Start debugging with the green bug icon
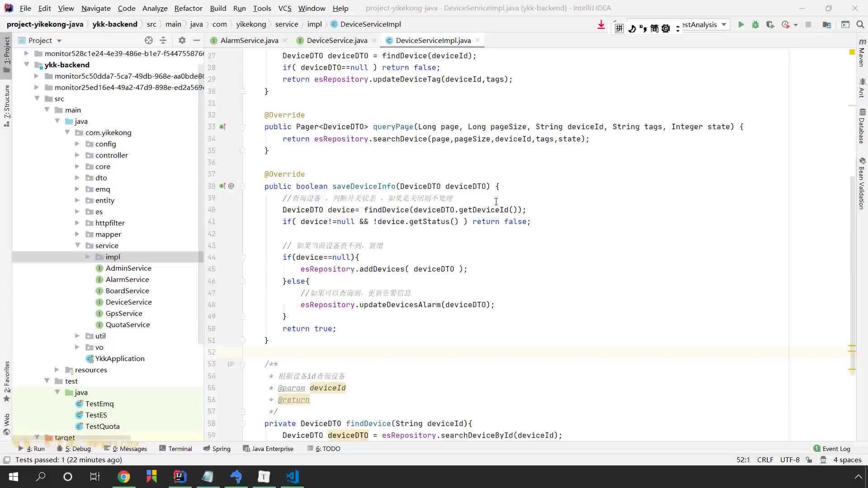Viewport: 868px width, 488px height. pos(755,25)
